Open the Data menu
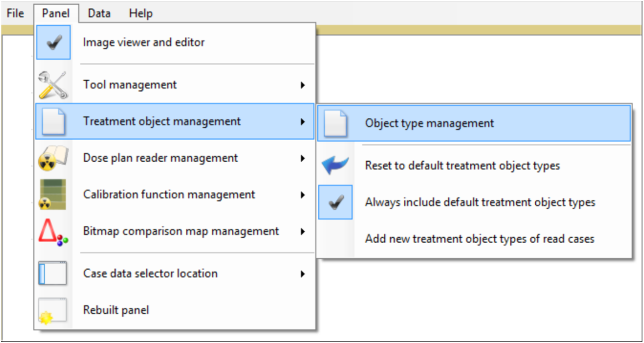644x343 pixels. 99,13
